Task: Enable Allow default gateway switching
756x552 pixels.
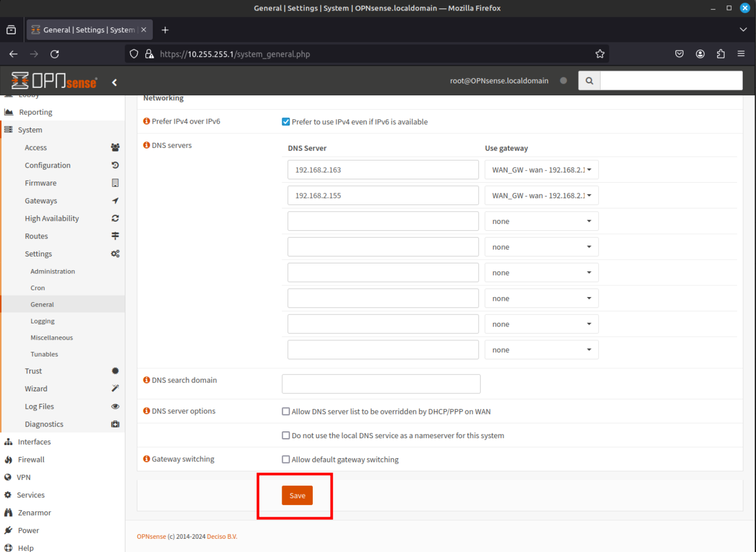Action: tap(286, 459)
